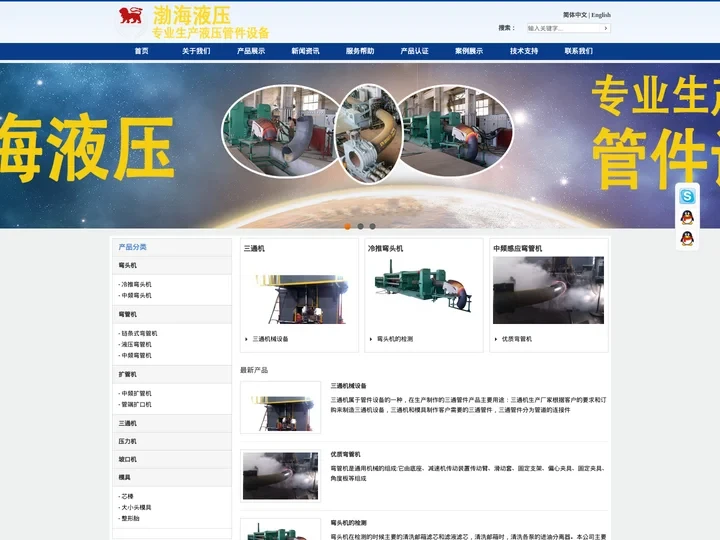Open the 扩管机 category heading

[128, 374]
